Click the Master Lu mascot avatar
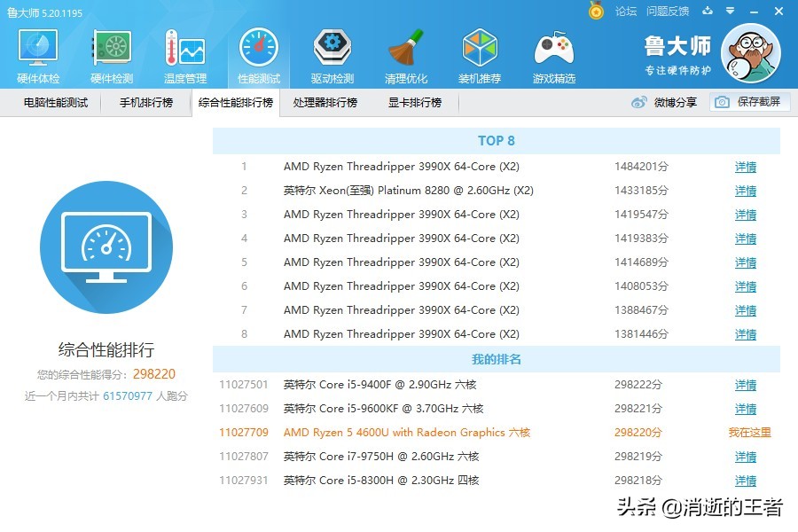This screenshot has width=798, height=532. click(751, 53)
